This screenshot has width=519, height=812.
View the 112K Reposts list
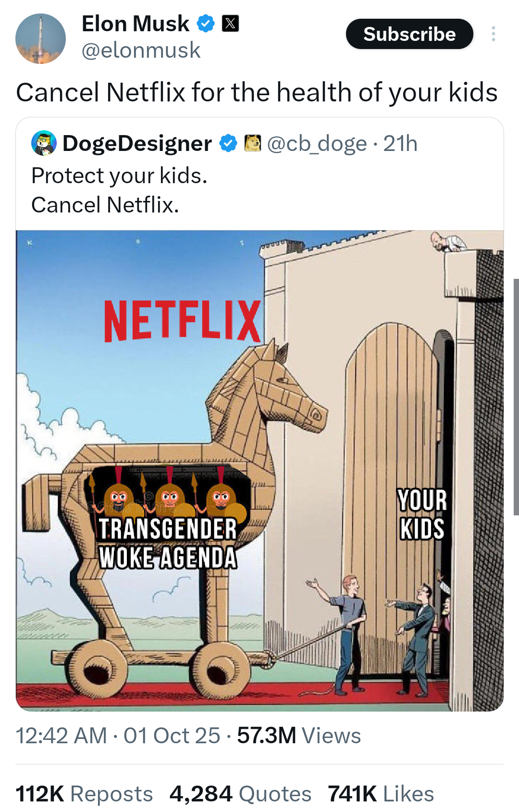tap(84, 794)
